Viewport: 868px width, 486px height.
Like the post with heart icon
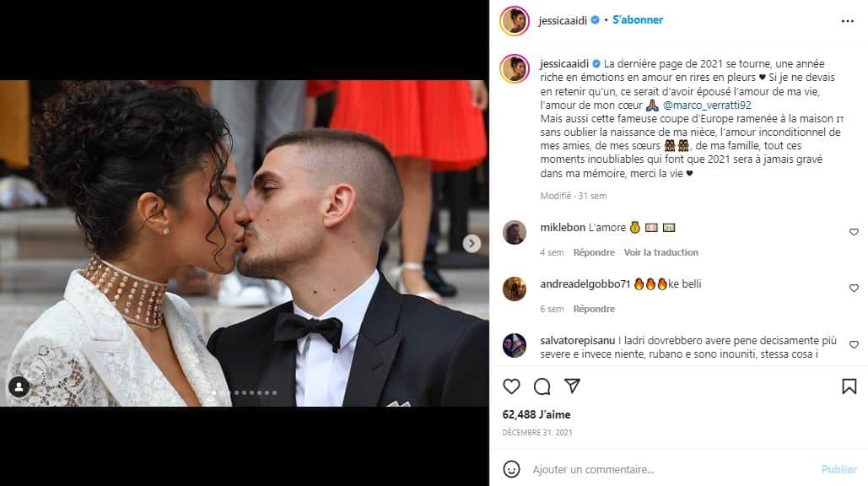click(511, 386)
